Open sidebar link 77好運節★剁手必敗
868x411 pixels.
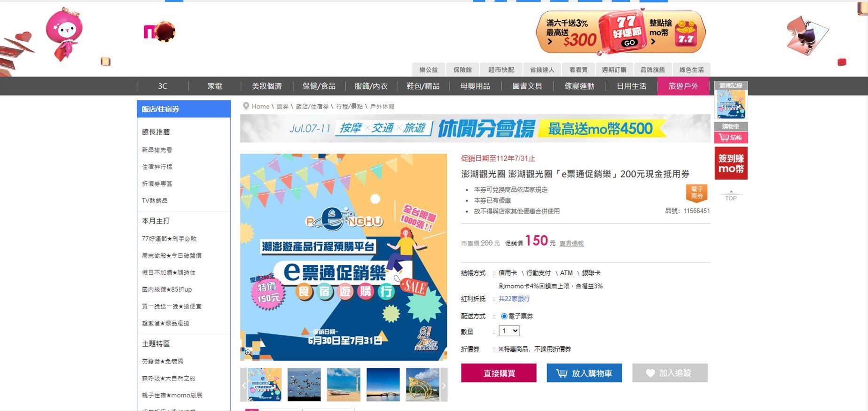169,239
